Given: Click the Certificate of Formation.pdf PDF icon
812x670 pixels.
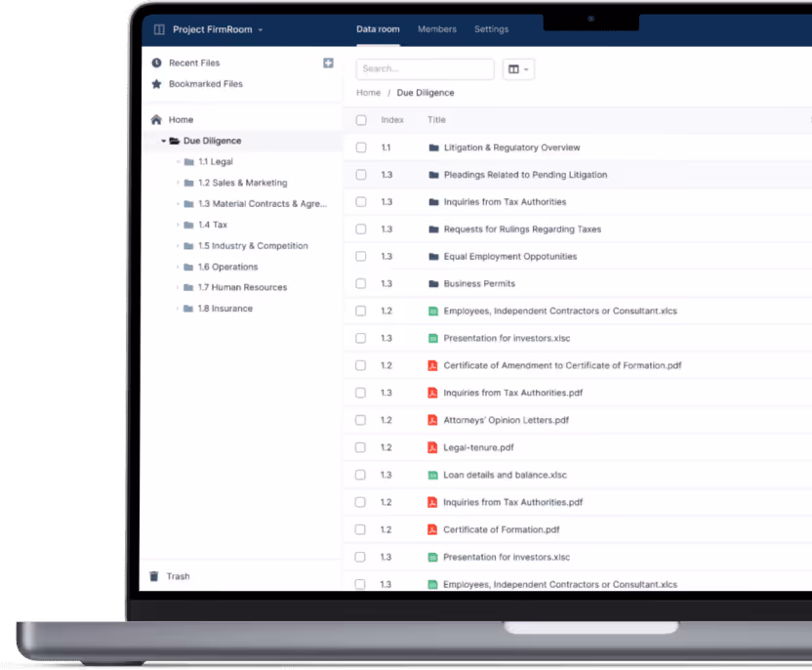Looking at the screenshot, I should pyautogui.click(x=432, y=529).
